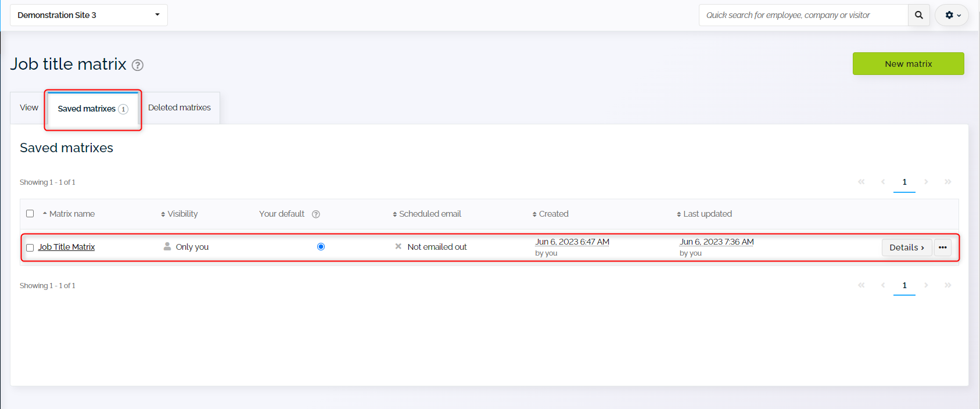Click the Your default help icon
This screenshot has height=409, width=980.
pos(316,214)
